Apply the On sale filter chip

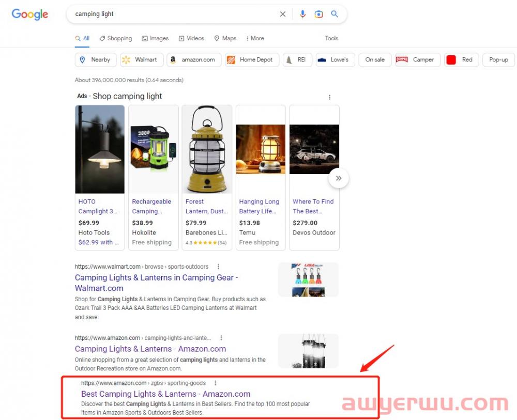point(375,60)
